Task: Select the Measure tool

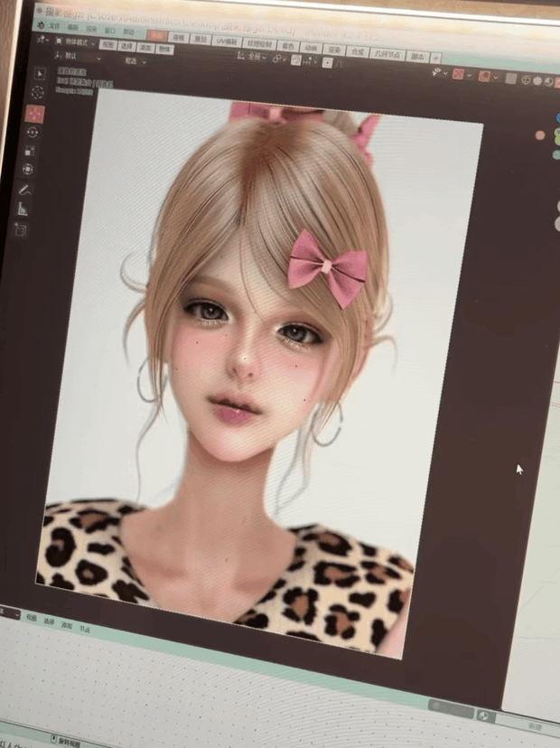Action: 23,210
